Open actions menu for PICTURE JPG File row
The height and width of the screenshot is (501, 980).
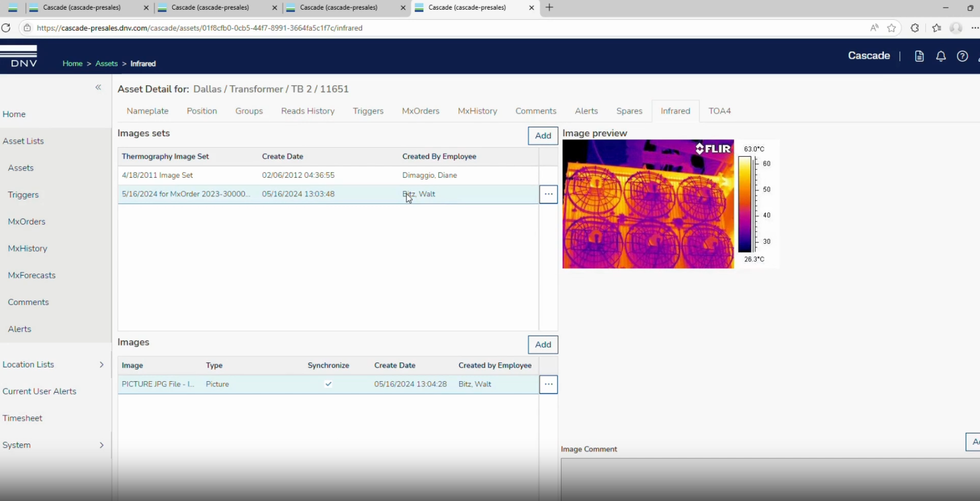548,385
